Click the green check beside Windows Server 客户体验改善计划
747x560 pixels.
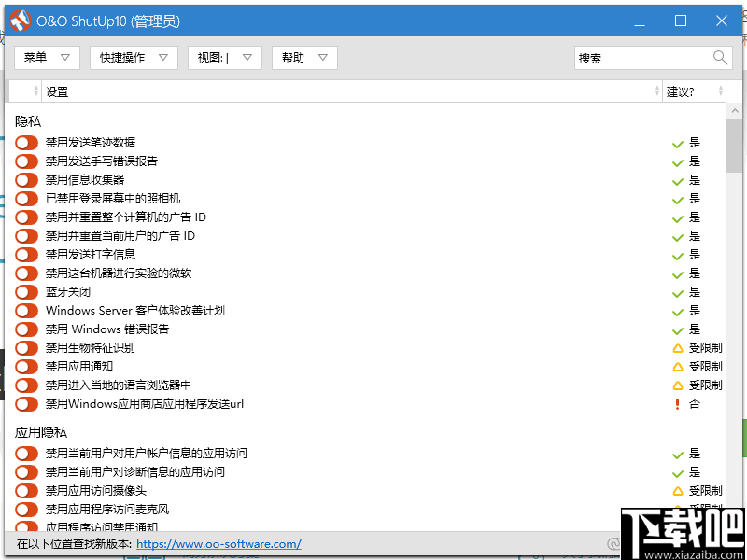(675, 310)
